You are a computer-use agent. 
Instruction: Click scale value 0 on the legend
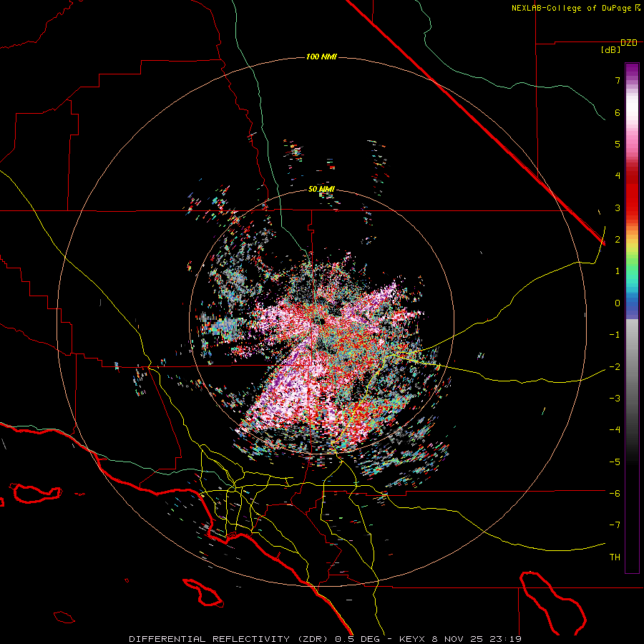618,303
